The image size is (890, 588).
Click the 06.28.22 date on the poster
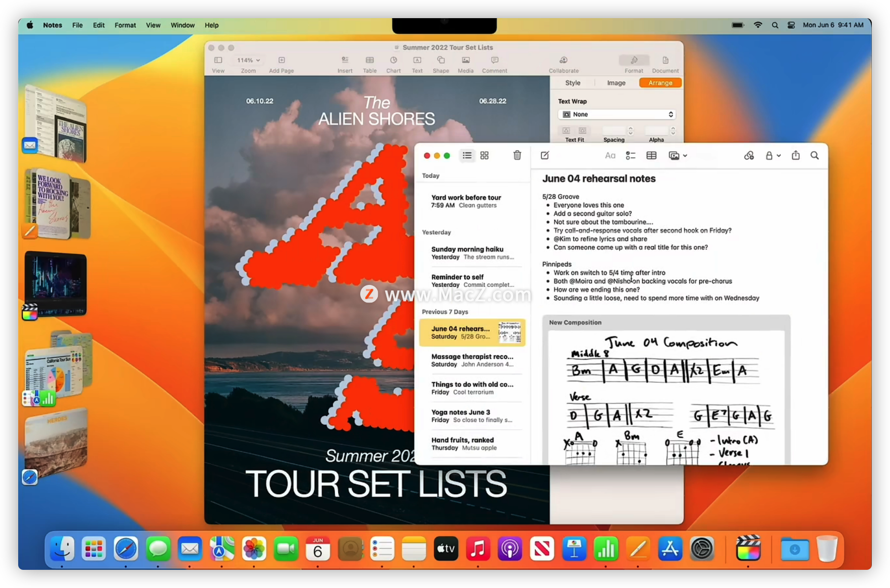pyautogui.click(x=492, y=101)
